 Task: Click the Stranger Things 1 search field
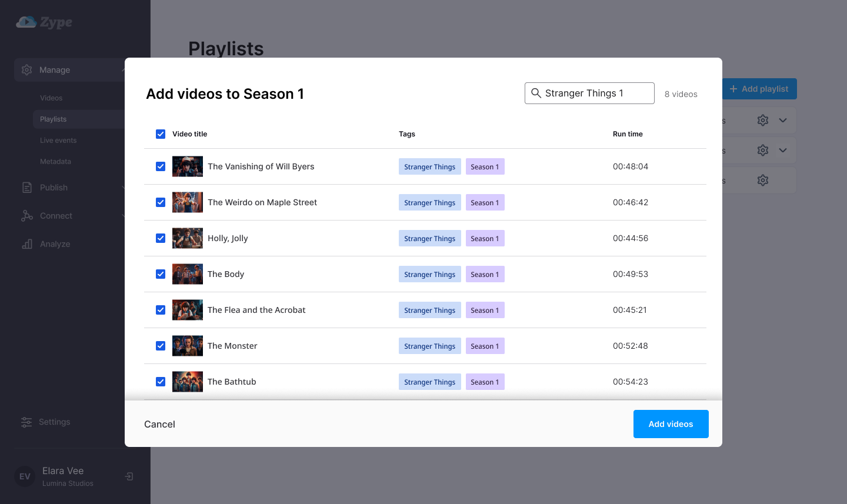pyautogui.click(x=589, y=93)
